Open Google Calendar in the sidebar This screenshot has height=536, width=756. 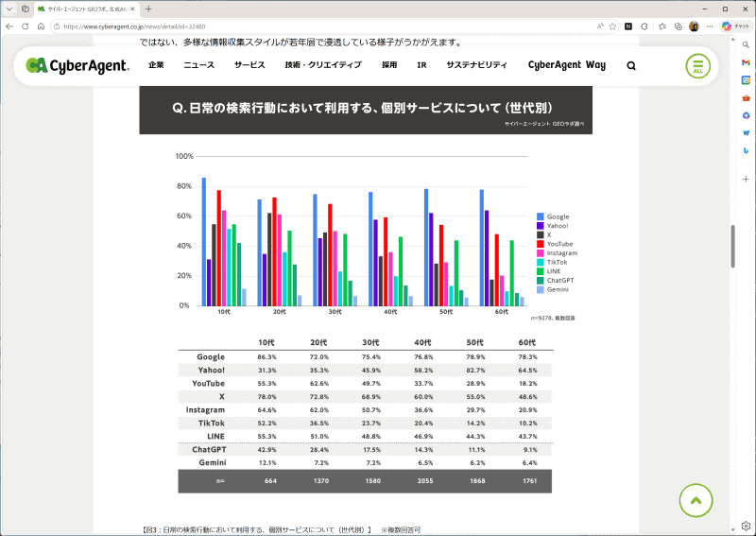pos(746,80)
